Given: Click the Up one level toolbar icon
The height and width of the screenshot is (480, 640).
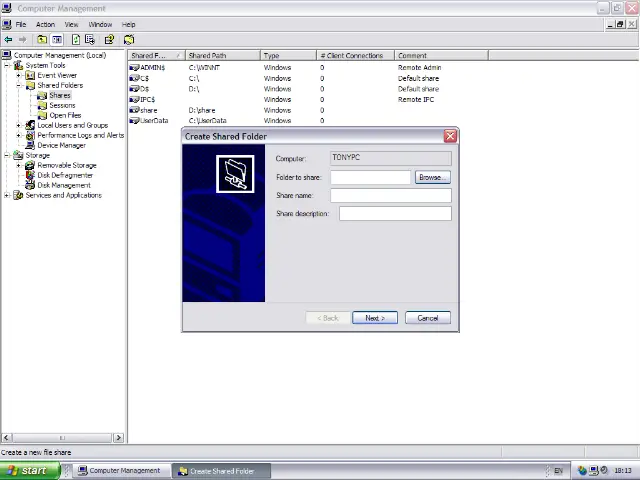Looking at the screenshot, I should [x=42, y=40].
